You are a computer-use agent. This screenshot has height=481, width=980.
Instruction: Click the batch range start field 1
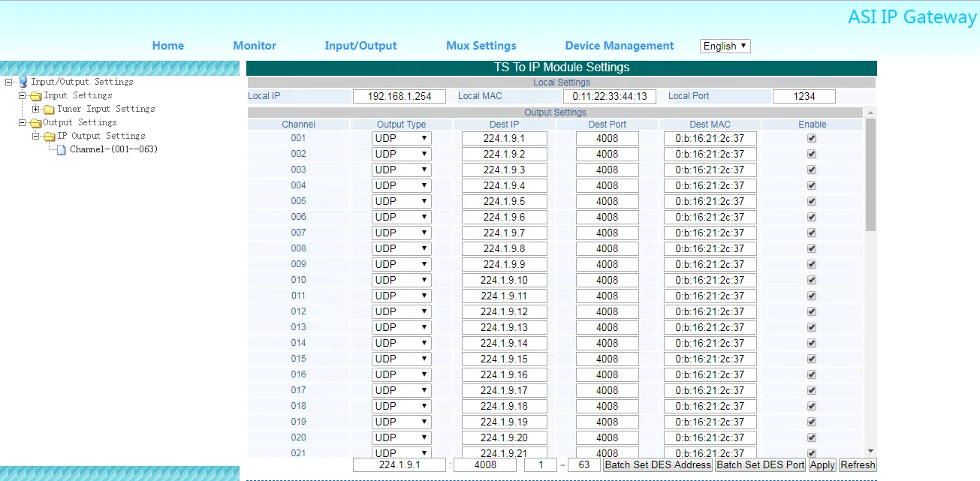pyautogui.click(x=540, y=464)
